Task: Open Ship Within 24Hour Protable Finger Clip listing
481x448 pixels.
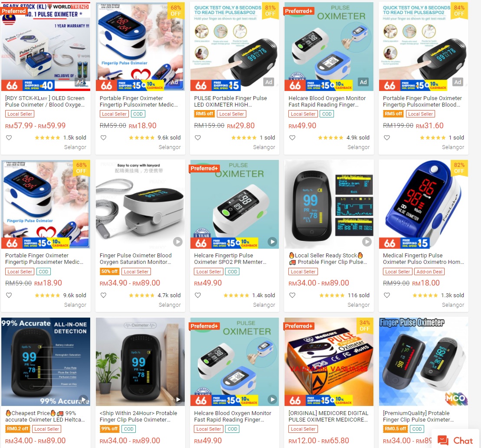Action: click(138, 416)
